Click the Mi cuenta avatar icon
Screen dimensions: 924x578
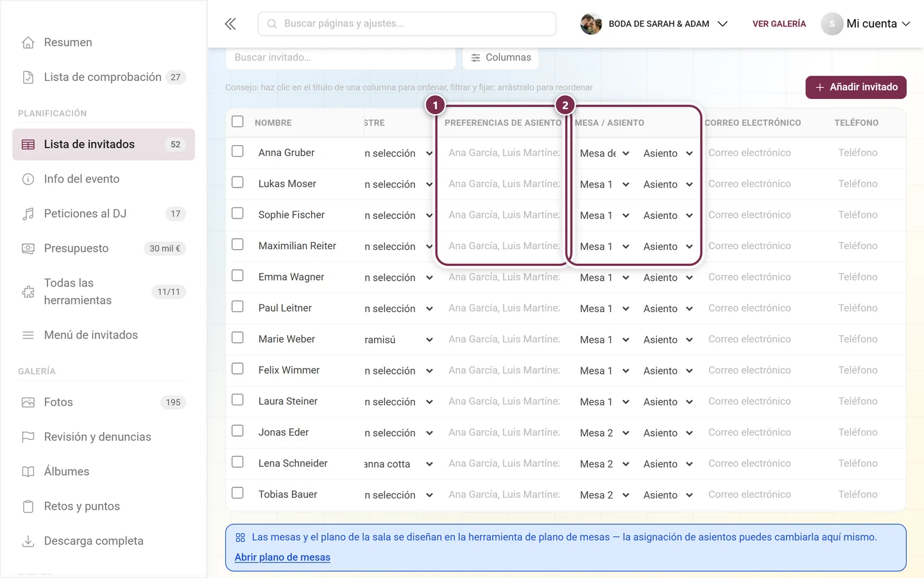[x=832, y=24]
